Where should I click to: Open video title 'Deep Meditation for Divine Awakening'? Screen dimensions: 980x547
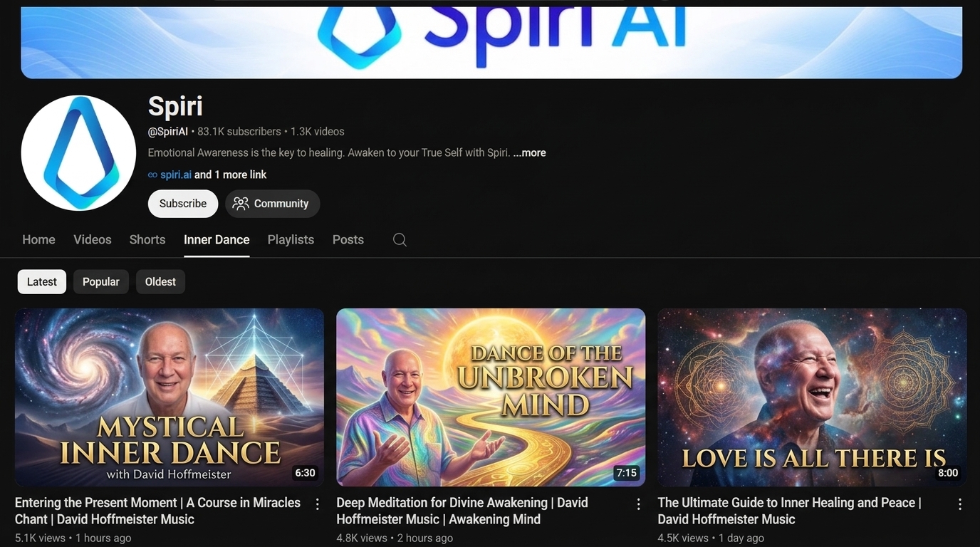(x=462, y=511)
